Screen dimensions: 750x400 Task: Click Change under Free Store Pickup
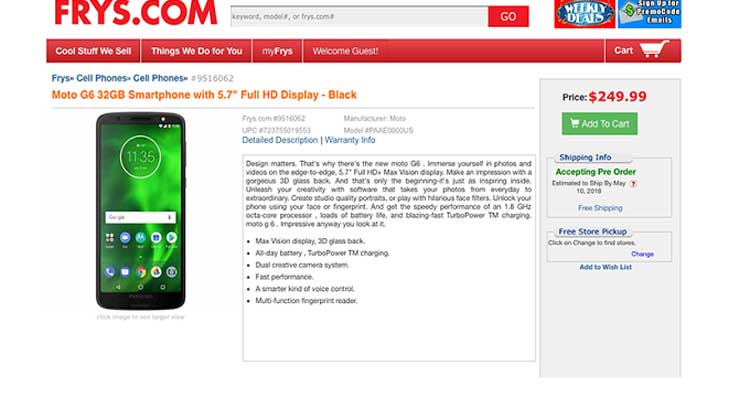[x=642, y=254]
